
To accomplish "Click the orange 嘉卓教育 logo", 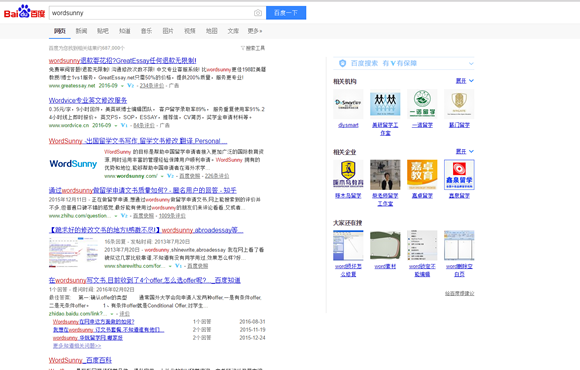I will tap(422, 175).
